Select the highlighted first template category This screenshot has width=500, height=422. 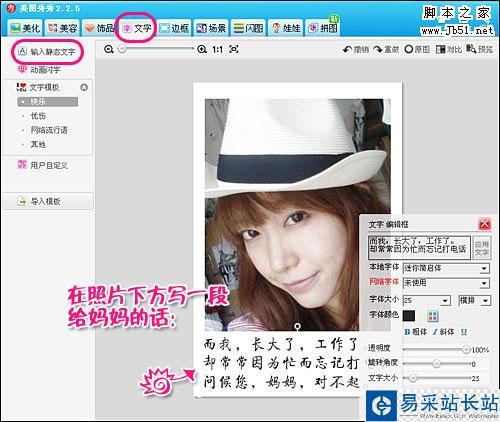point(47,102)
